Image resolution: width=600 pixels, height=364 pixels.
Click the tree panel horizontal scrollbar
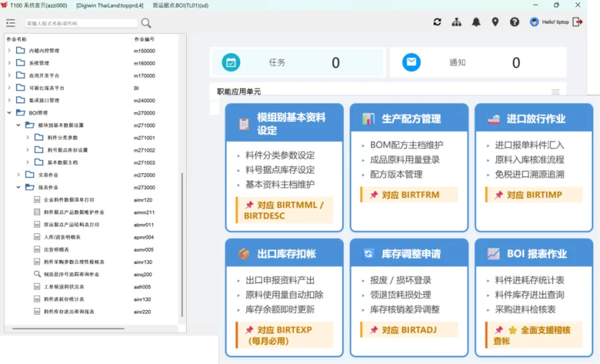point(68,329)
